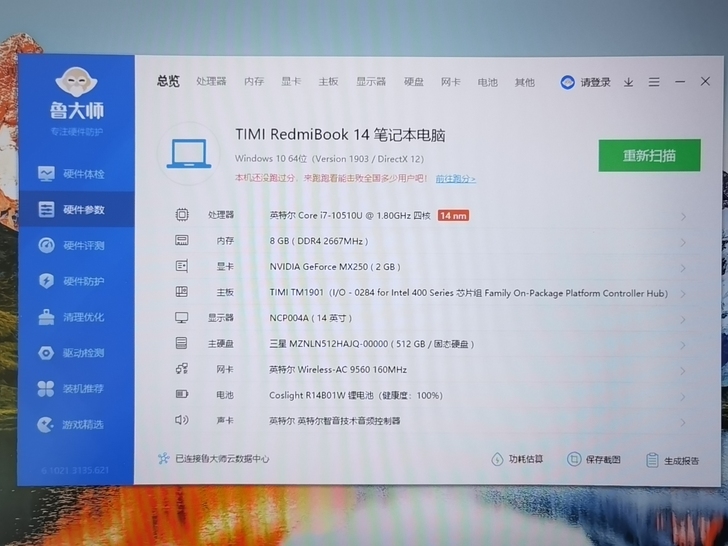The height and width of the screenshot is (546, 728).
Task: Open 驱动检测 driver check
Action: pyautogui.click(x=72, y=353)
